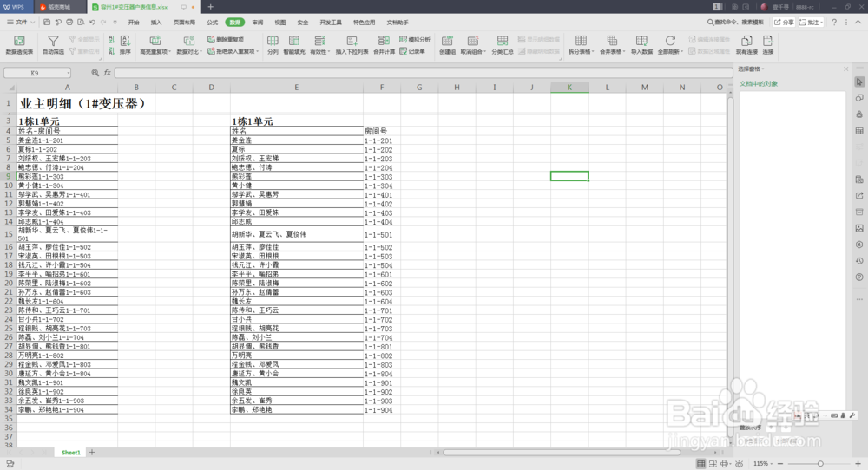Open 合并计算 consolidate tool
Viewport: 868px width, 470px height.
384,44
